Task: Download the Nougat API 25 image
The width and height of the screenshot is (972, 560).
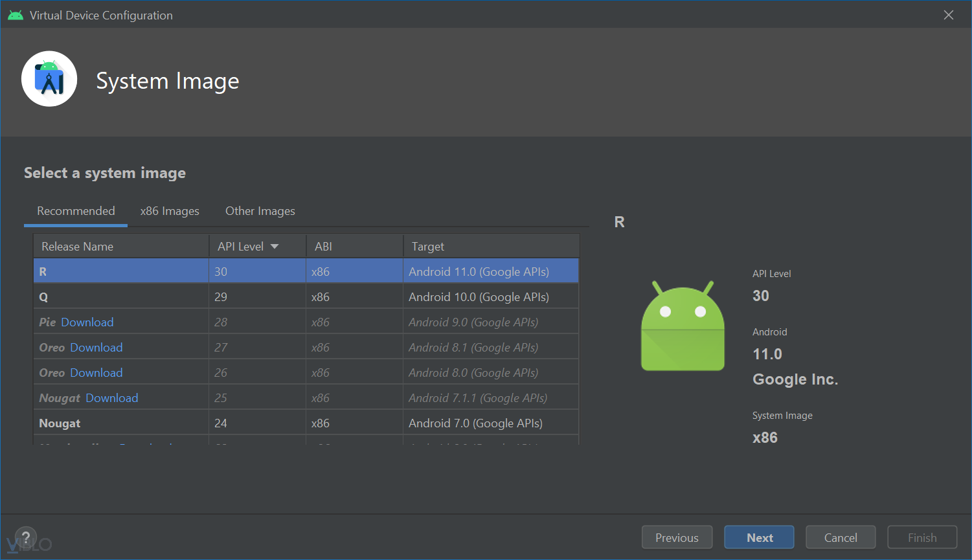Action: (111, 398)
